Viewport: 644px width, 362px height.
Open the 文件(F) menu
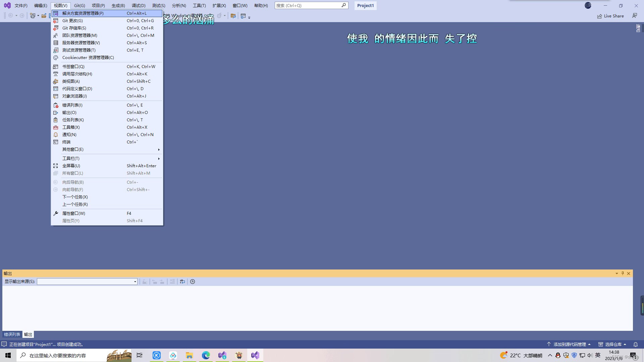pyautogui.click(x=21, y=6)
